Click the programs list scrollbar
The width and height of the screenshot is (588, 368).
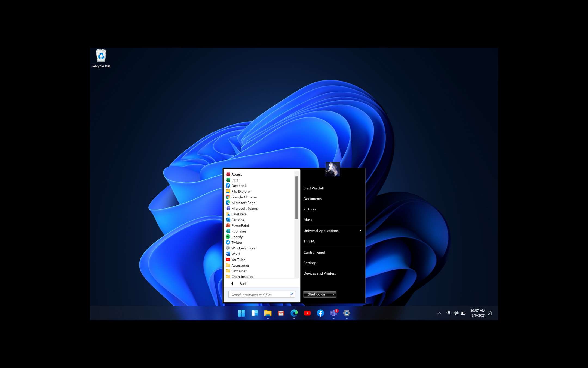click(x=297, y=198)
